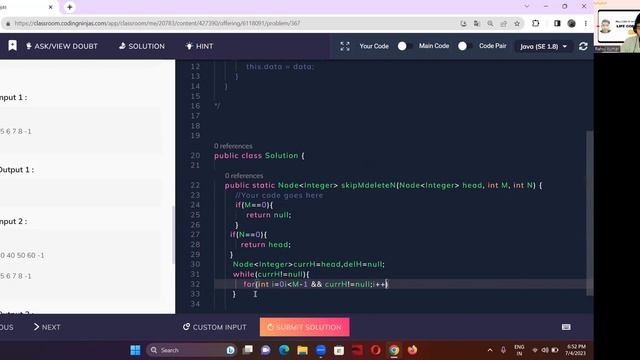The image size is (640, 360).
Task: Click the 'public class Solution' line
Action: 259,156
